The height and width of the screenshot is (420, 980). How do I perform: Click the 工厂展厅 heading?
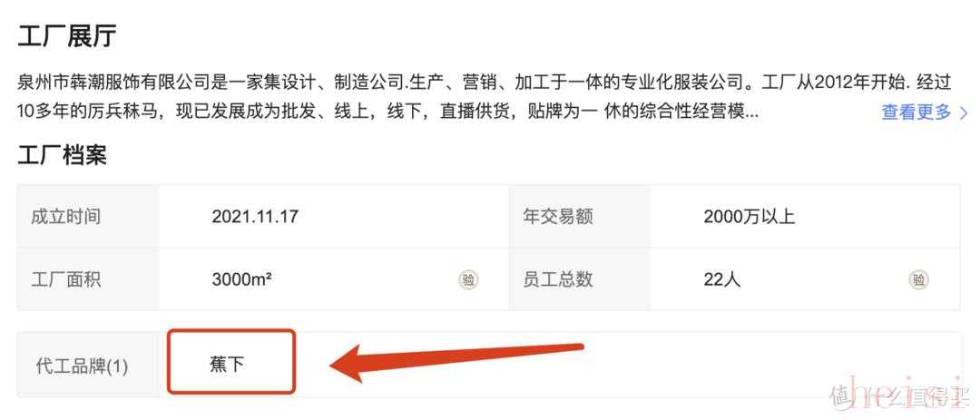pyautogui.click(x=67, y=37)
